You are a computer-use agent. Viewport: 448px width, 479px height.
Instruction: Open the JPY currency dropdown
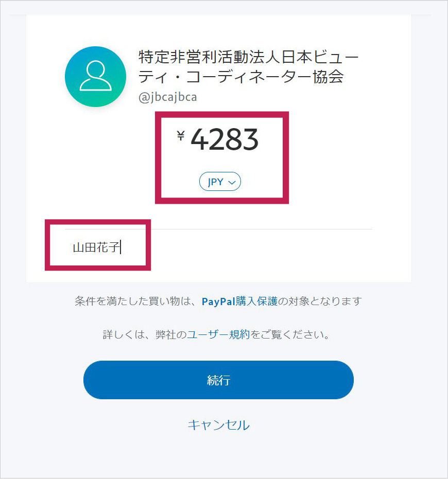pyautogui.click(x=220, y=182)
